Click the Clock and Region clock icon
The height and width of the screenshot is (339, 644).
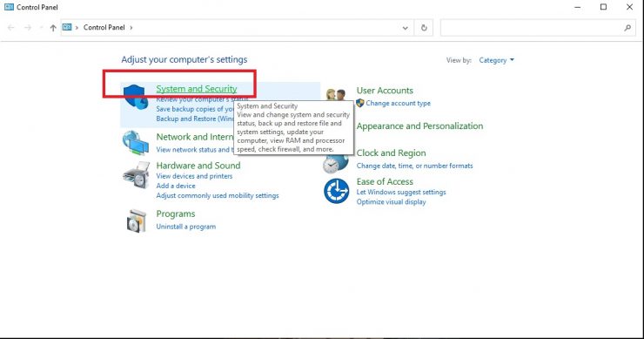click(336, 163)
